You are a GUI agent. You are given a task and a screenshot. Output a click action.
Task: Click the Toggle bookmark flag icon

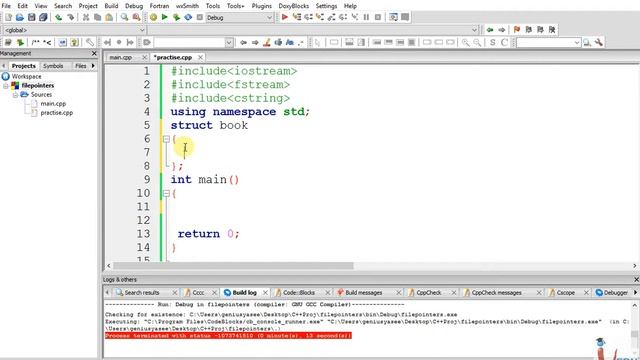click(516, 30)
